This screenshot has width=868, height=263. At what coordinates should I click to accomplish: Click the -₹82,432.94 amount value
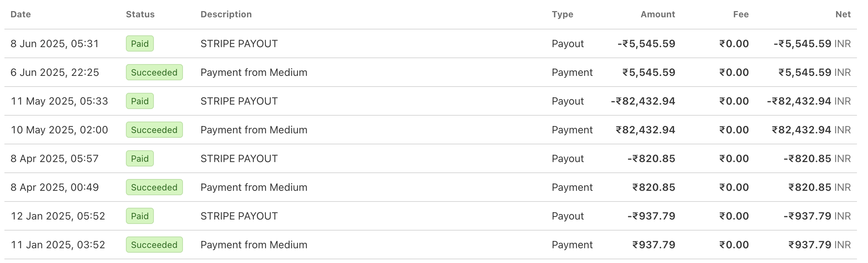tap(643, 101)
